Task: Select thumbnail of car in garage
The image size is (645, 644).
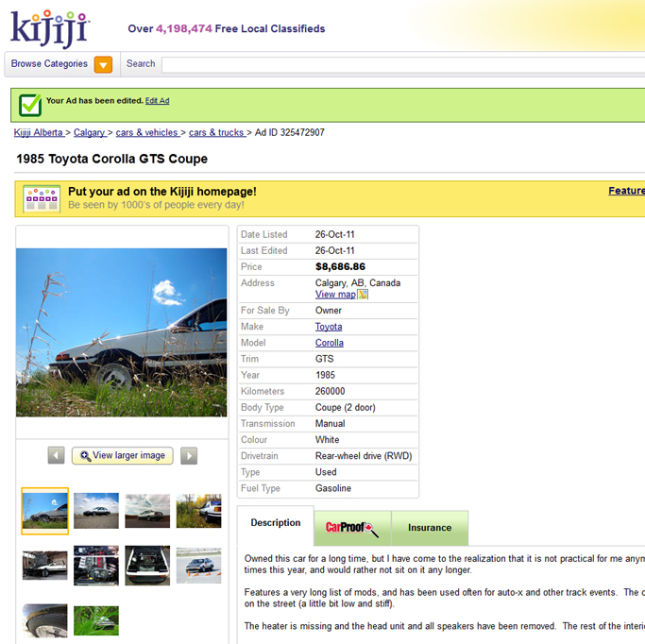Action: click(44, 566)
